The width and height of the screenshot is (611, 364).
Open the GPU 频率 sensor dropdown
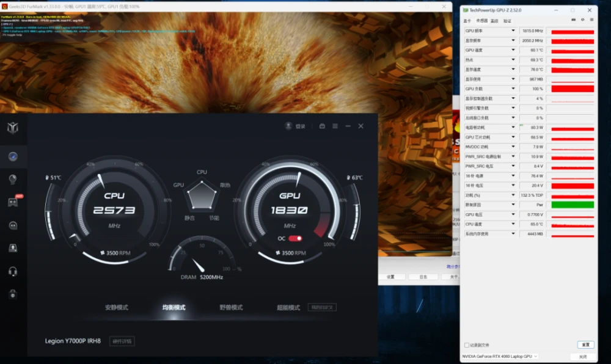tap(513, 31)
